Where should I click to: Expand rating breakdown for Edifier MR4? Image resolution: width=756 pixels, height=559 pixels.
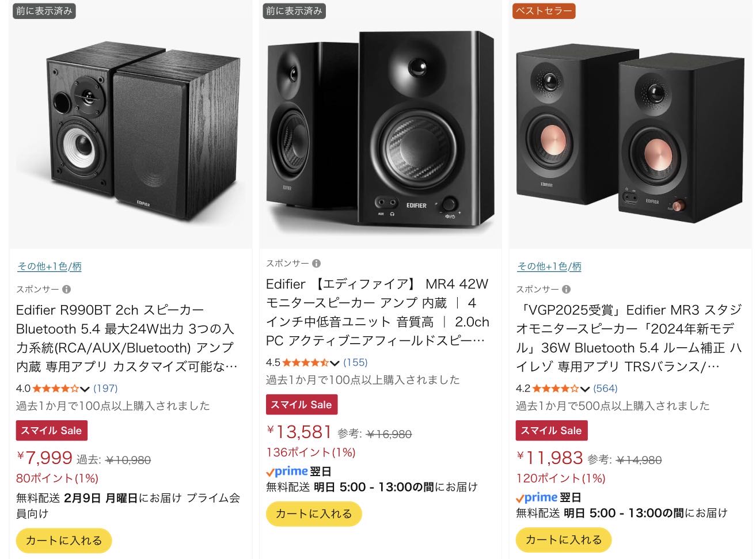pos(335,363)
